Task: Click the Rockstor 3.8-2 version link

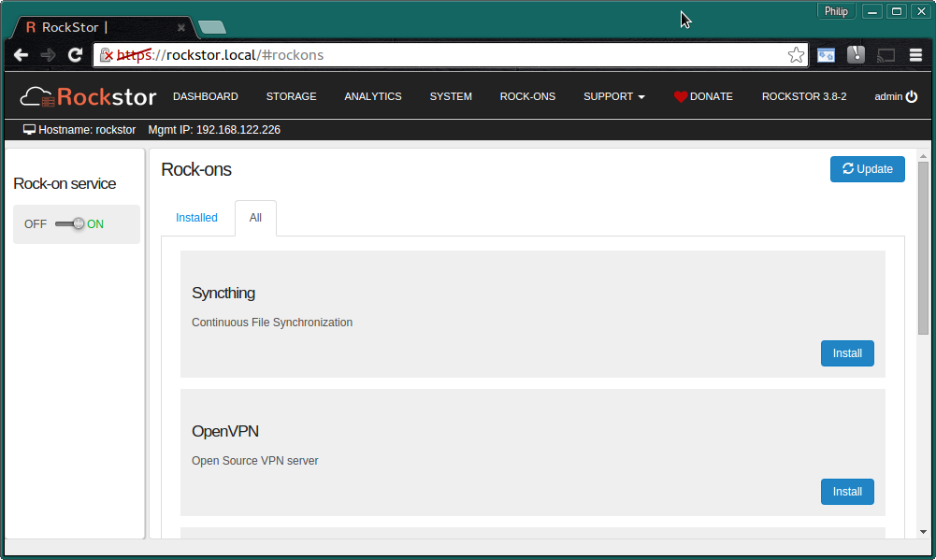Action: click(804, 96)
